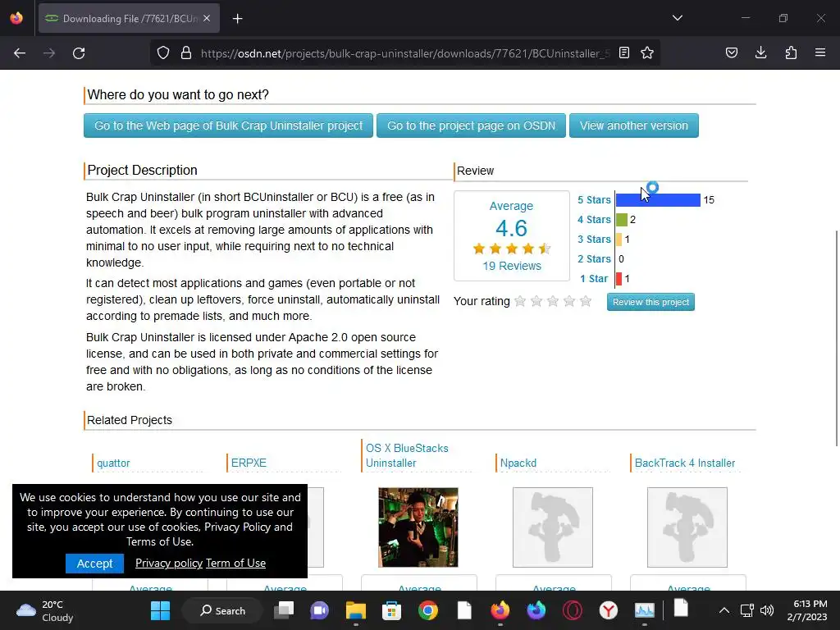The image size is (840, 630).
Task: Open the clock showing 6:13 PM
Action: click(x=807, y=610)
